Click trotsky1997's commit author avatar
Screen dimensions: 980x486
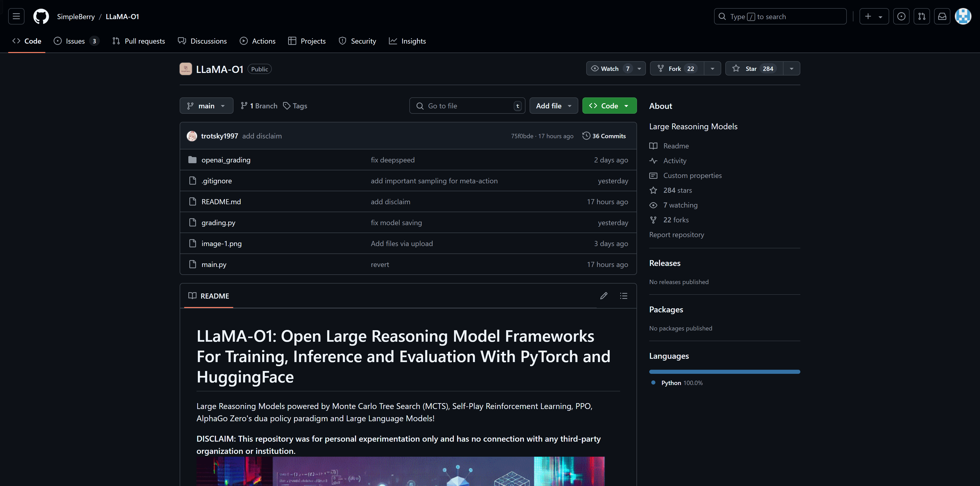(192, 136)
